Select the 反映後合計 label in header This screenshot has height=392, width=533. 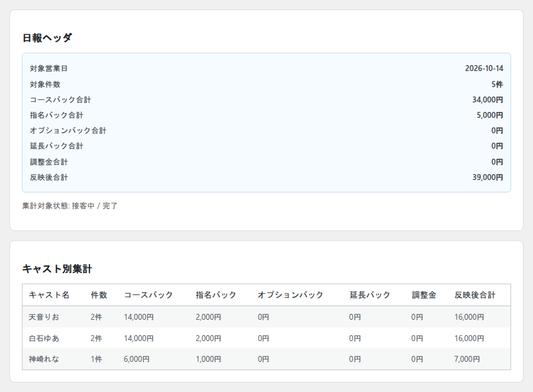pos(49,177)
